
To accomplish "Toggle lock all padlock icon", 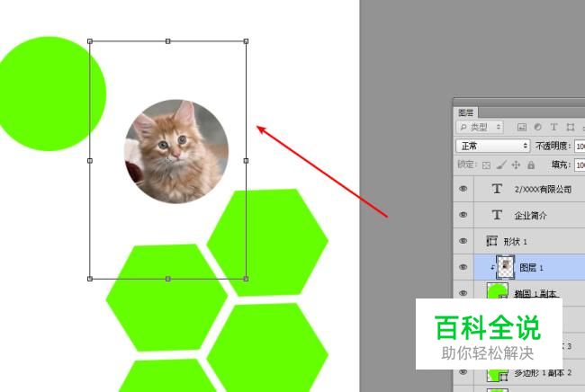I will pos(531,165).
